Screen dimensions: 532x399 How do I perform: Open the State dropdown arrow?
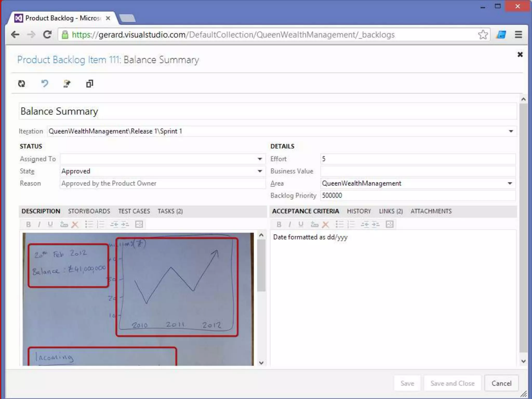tap(260, 171)
